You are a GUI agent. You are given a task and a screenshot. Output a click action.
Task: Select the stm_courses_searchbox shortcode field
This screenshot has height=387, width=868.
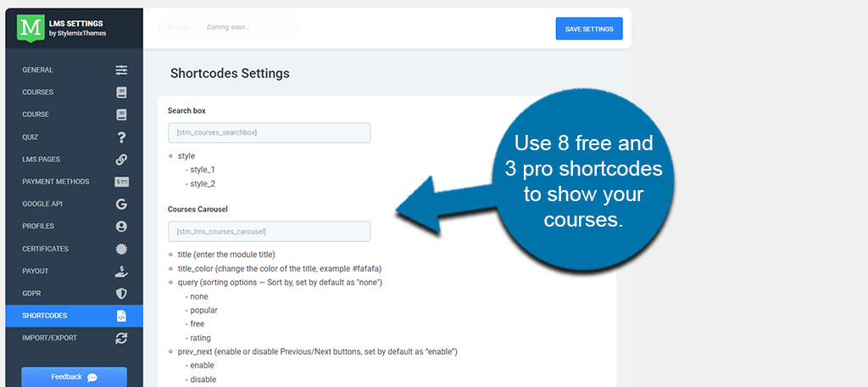coord(269,132)
